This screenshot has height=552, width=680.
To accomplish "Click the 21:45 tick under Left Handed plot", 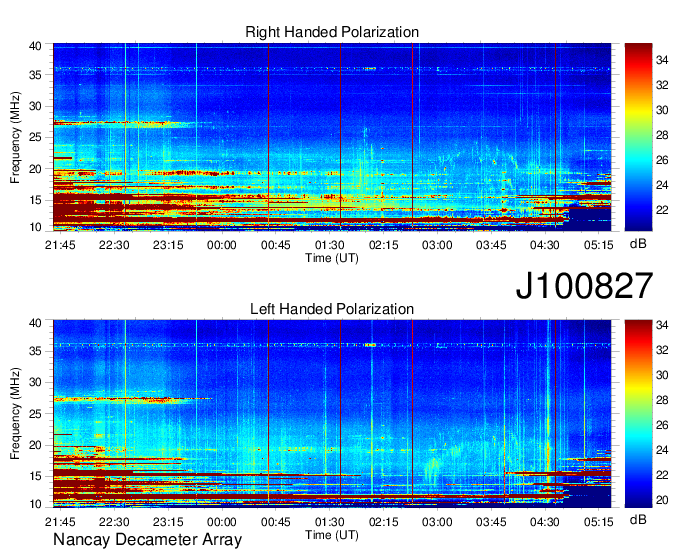I will pos(60,522).
